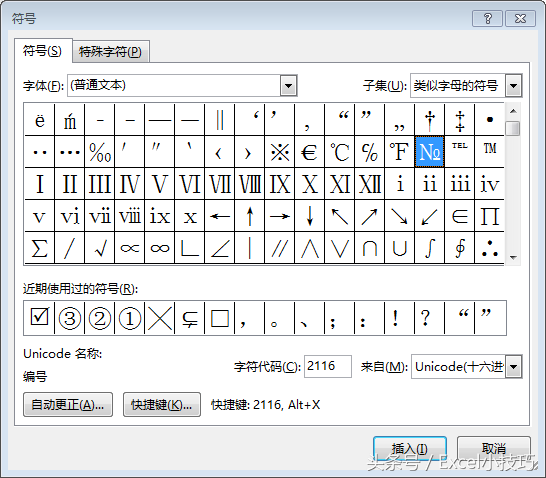Choose the summation ∑ symbol
The width and height of the screenshot is (546, 478).
pos(39,248)
